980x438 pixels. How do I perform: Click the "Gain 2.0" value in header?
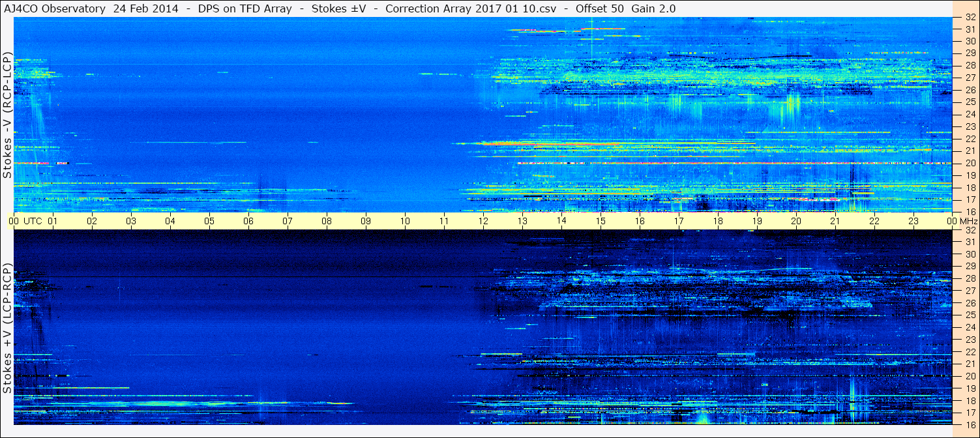654,8
